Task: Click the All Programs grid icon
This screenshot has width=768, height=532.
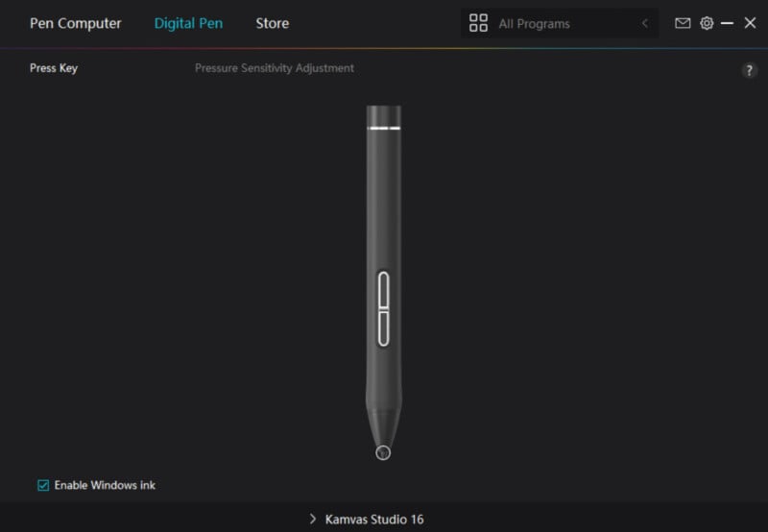Action: pyautogui.click(x=478, y=23)
